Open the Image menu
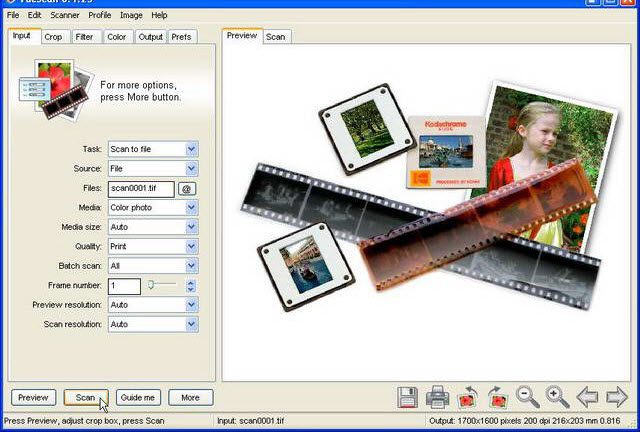 pos(131,15)
